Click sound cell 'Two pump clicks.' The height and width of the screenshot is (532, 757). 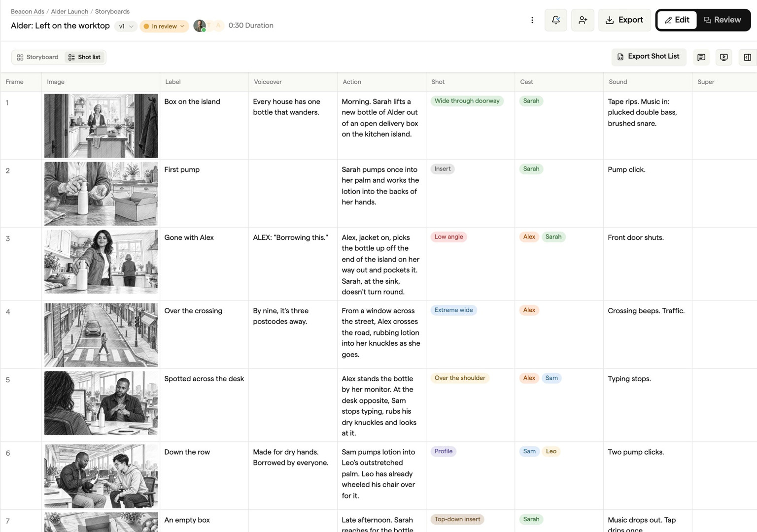coord(636,452)
